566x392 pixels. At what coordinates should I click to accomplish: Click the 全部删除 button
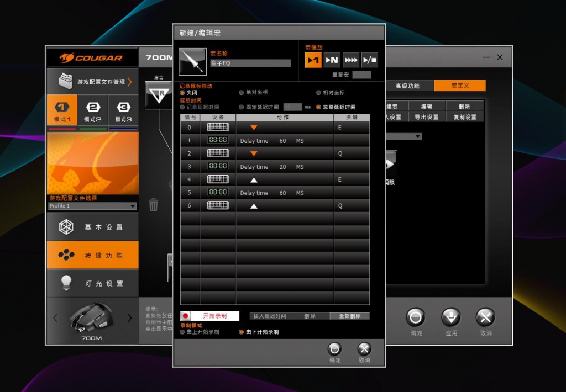coord(349,316)
